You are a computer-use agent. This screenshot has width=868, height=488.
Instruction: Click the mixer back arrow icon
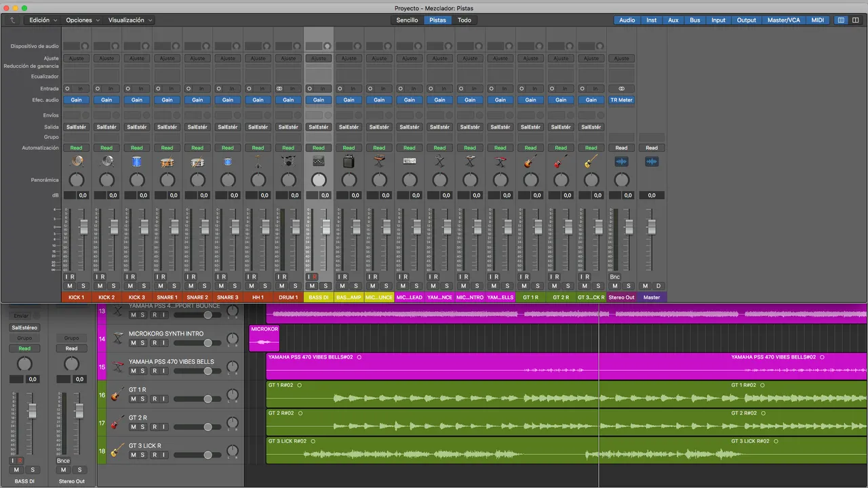(12, 20)
